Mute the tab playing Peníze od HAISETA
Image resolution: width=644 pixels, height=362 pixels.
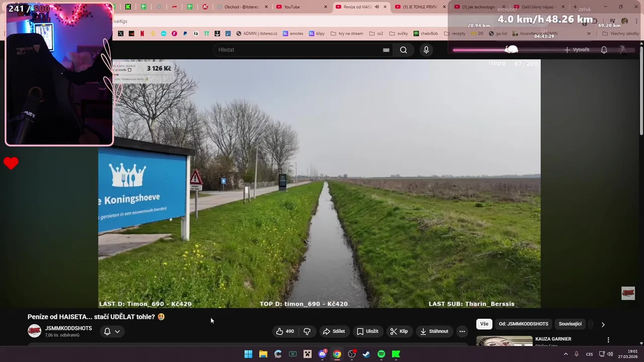377,7
